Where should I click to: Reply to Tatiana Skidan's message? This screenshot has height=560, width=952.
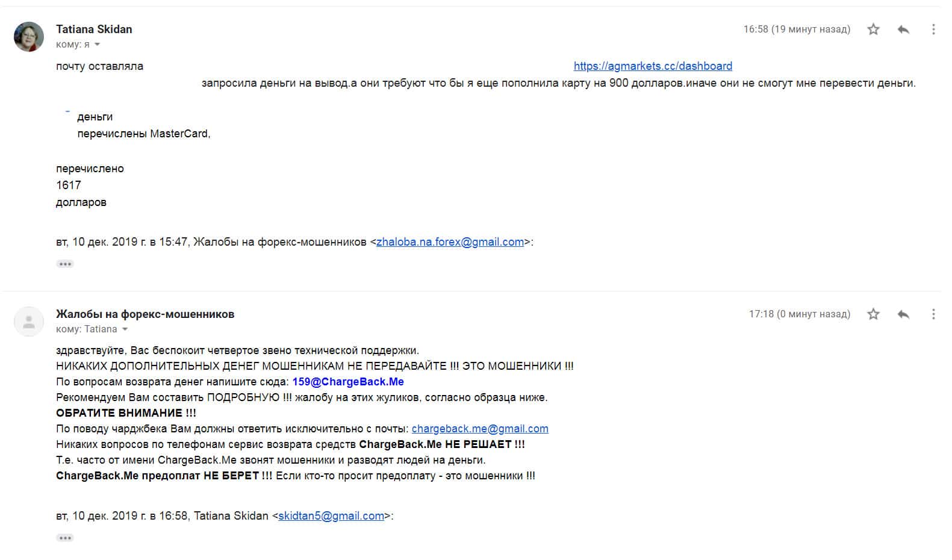click(x=903, y=29)
